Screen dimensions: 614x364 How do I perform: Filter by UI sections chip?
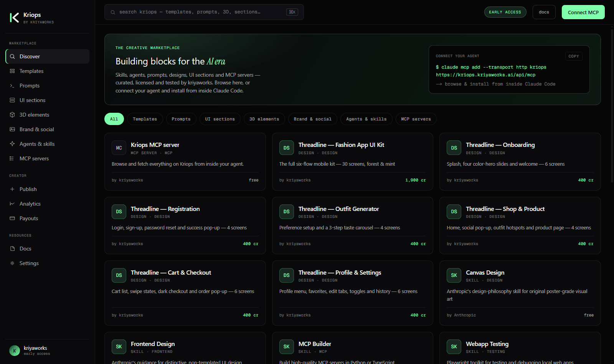pos(220,119)
